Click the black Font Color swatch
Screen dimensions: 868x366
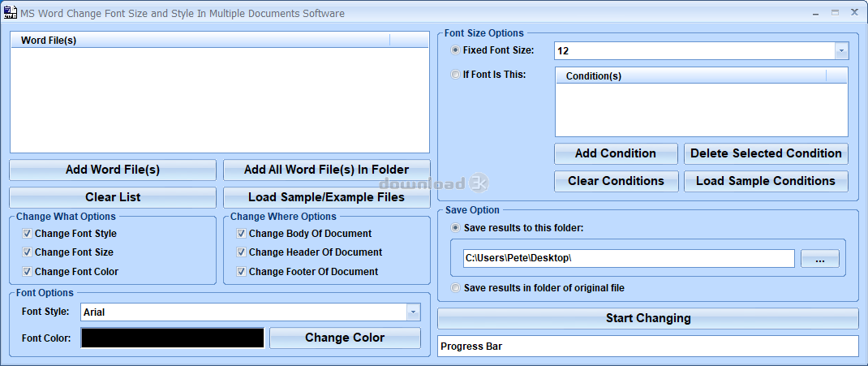click(x=173, y=338)
